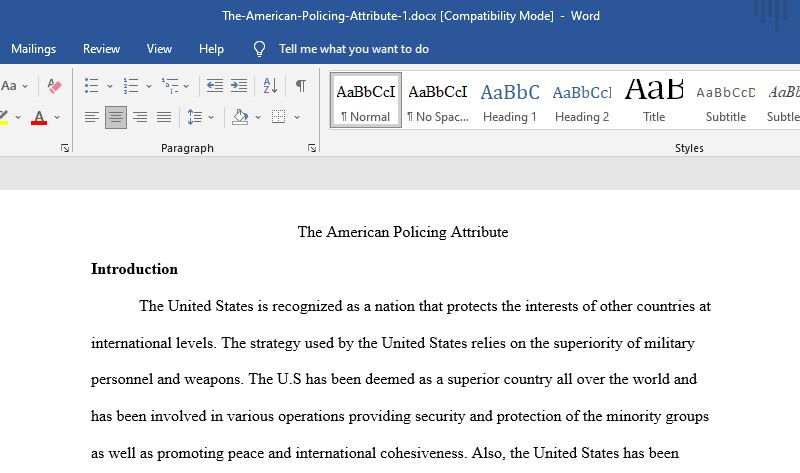Apply the No Spacing style
Viewport: 800px width, 473px height.
click(x=438, y=101)
